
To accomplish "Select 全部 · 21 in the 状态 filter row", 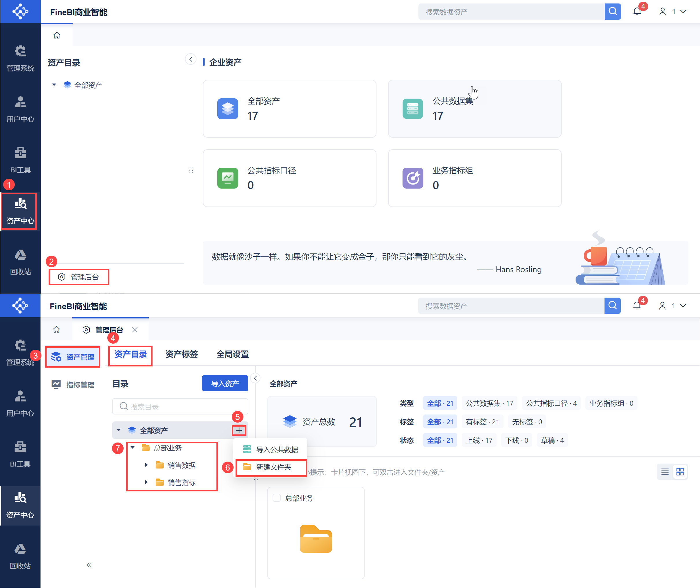I will [x=440, y=440].
